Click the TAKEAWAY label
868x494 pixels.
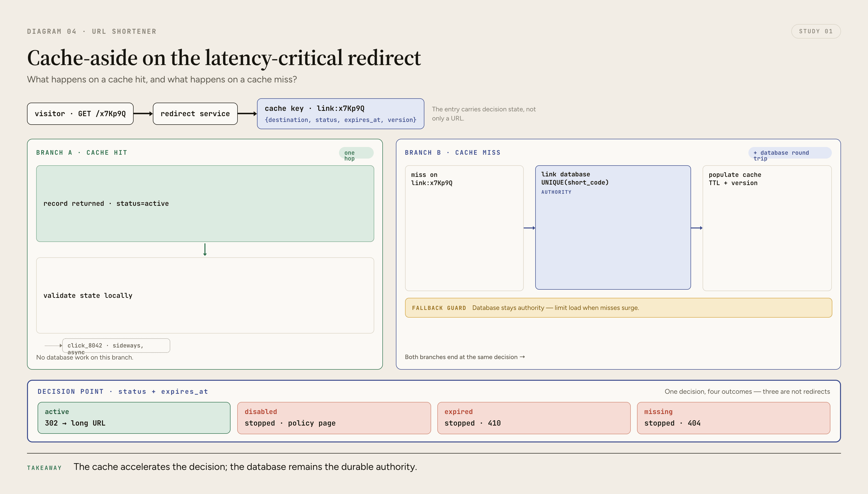coord(44,468)
